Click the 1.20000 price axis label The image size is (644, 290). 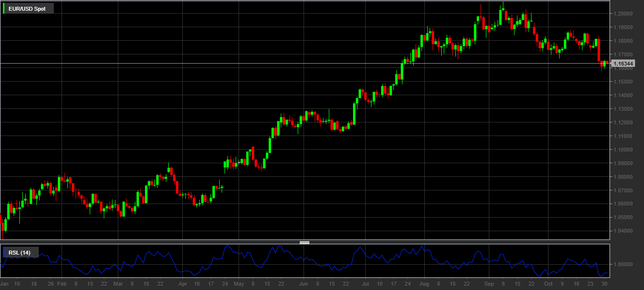[x=624, y=14]
